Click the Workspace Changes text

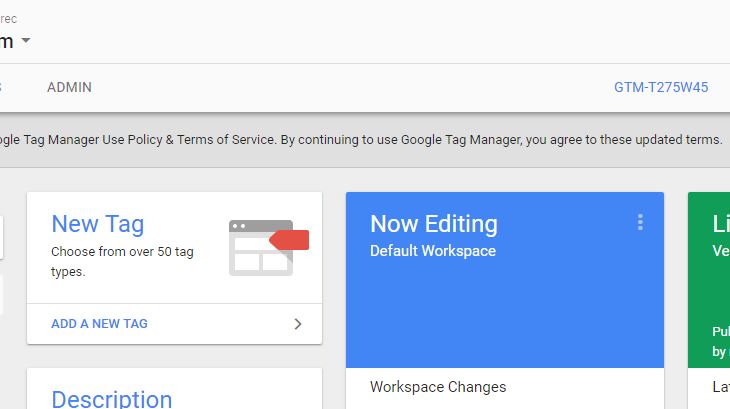coord(438,387)
